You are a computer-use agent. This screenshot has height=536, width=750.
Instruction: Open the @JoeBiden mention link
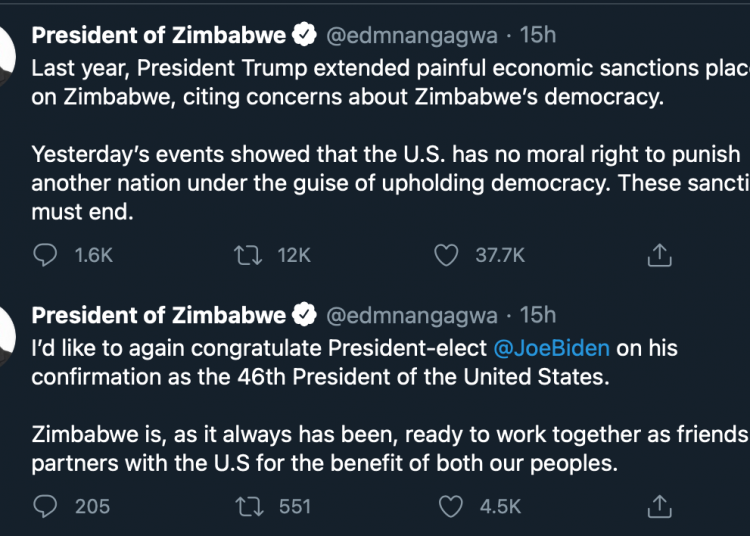[552, 348]
